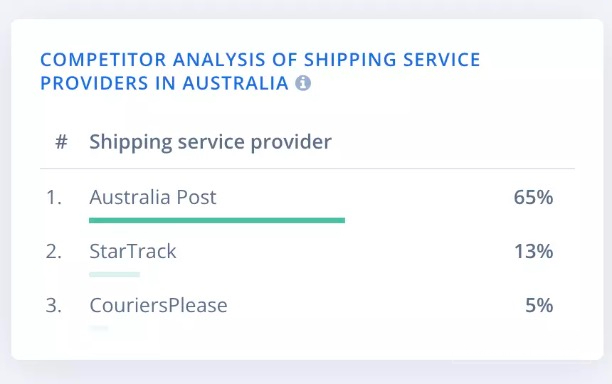Image resolution: width=612 pixels, height=384 pixels.
Task: Click rank number 1. in the list
Action: [54, 197]
